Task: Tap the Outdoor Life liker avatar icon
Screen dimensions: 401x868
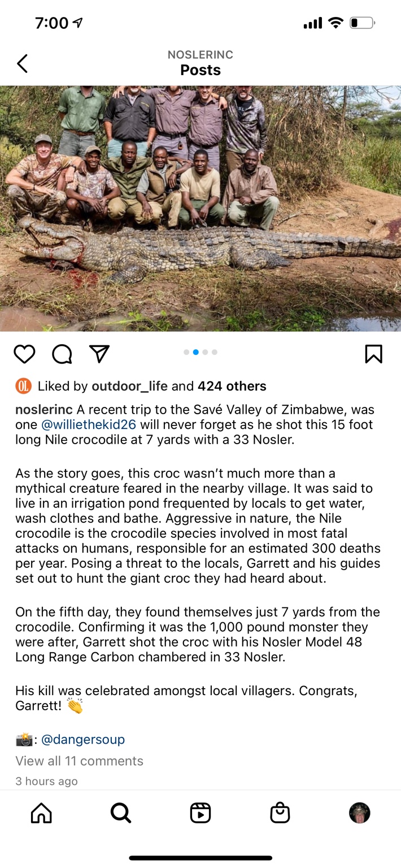Action: pyautogui.click(x=23, y=387)
